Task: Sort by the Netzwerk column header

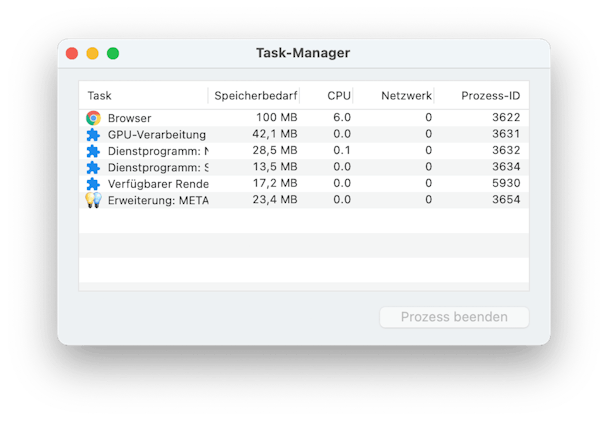Action: [x=406, y=95]
